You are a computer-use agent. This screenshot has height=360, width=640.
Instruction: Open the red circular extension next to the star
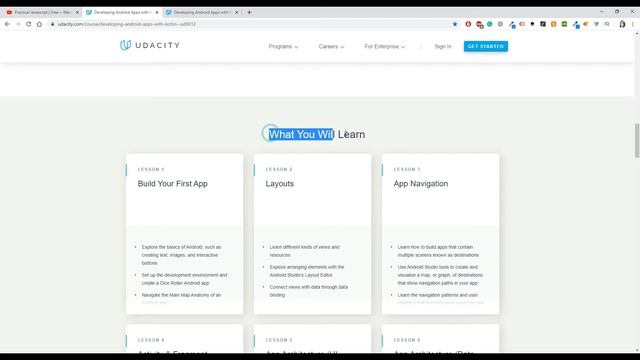(468, 24)
